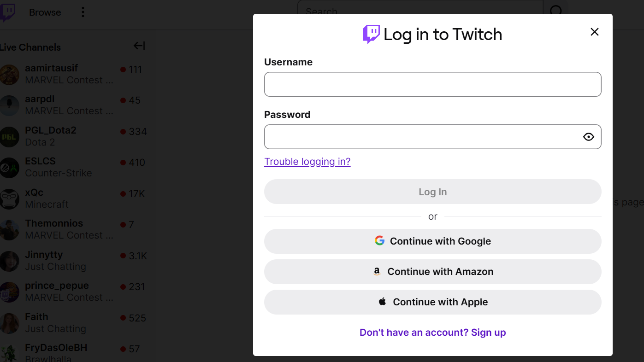The width and height of the screenshot is (644, 362).
Task: Open the Trouble logging in link
Action: tap(307, 162)
